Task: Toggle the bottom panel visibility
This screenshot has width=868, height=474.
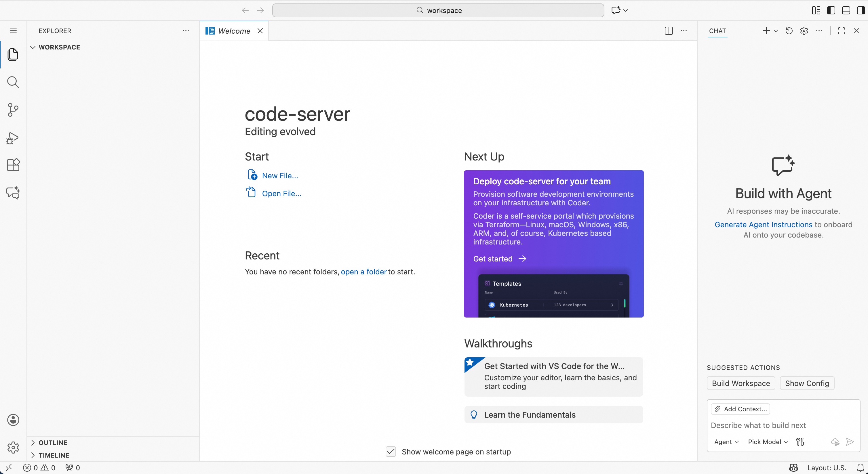Action: pos(846,10)
